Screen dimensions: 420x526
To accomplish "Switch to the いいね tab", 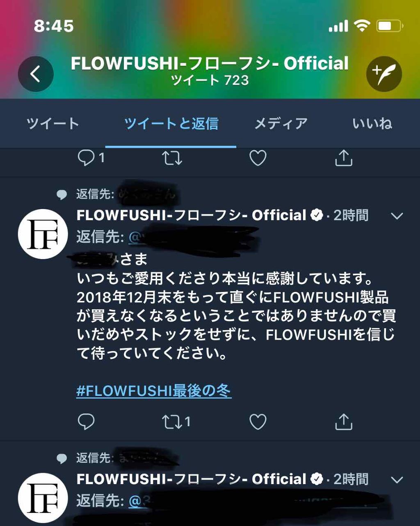I will coord(372,123).
